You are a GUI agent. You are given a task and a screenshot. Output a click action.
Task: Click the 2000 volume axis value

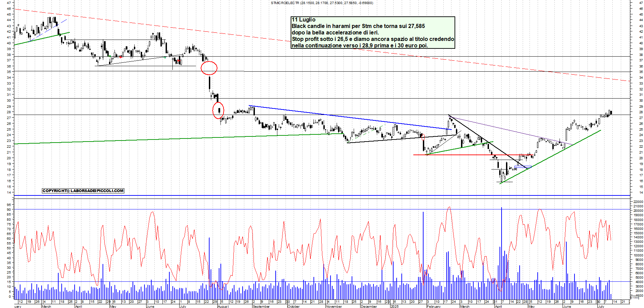[x=639, y=291]
